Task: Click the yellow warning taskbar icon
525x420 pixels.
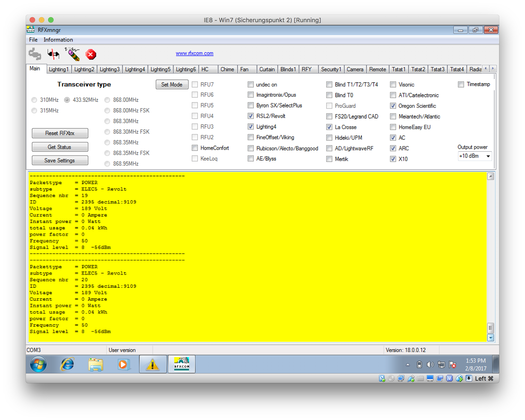Action: click(x=153, y=364)
